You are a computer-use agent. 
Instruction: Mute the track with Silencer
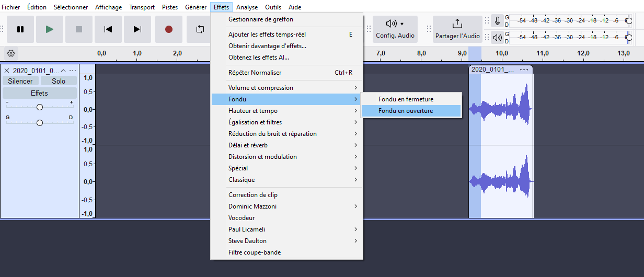pos(20,81)
